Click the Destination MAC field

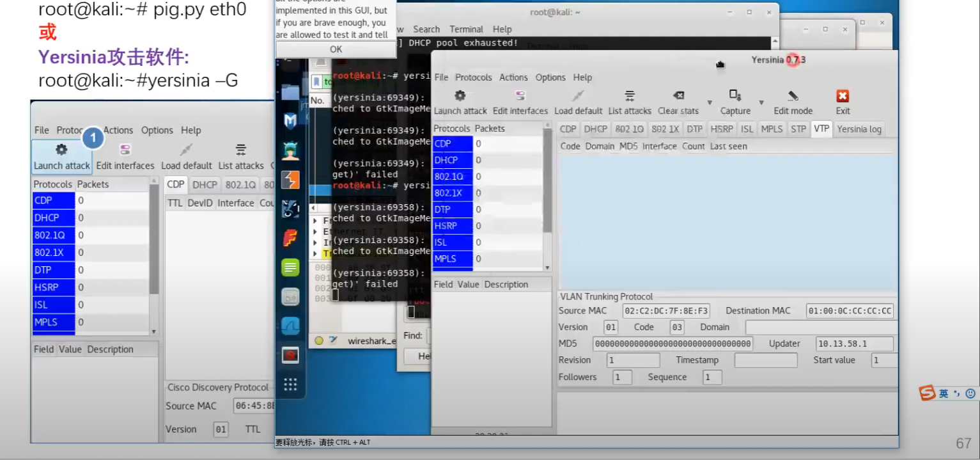pyautogui.click(x=850, y=311)
